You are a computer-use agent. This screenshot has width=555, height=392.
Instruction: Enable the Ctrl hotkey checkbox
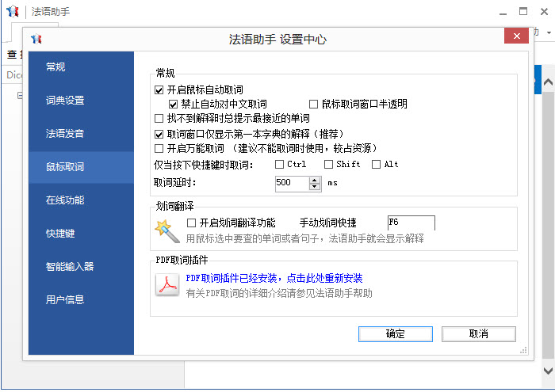(279, 165)
